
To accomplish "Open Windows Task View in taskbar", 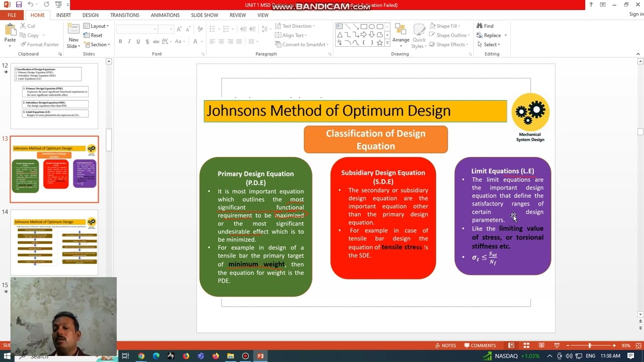I will point(125,356).
